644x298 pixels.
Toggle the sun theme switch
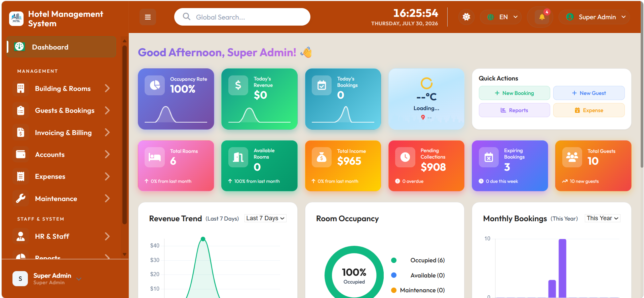[x=466, y=17]
